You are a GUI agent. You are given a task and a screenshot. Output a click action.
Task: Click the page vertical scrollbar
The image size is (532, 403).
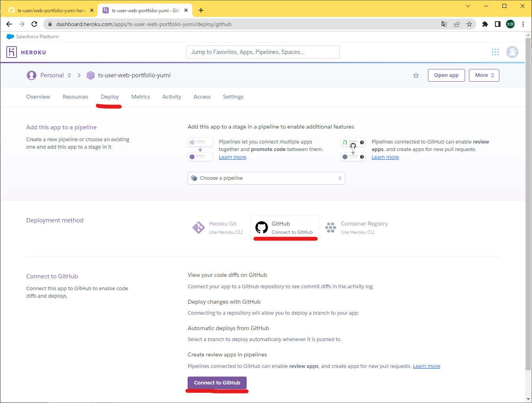click(x=528, y=204)
